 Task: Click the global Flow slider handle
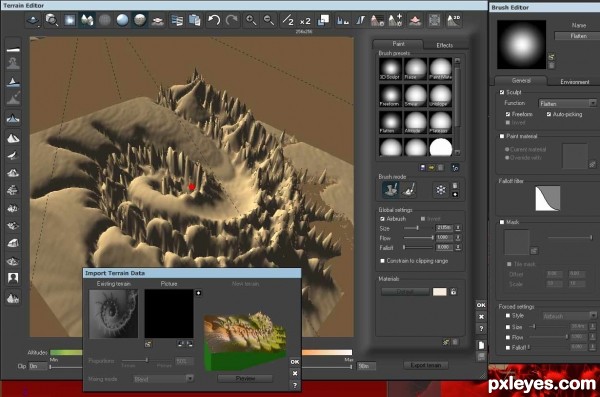[432, 238]
